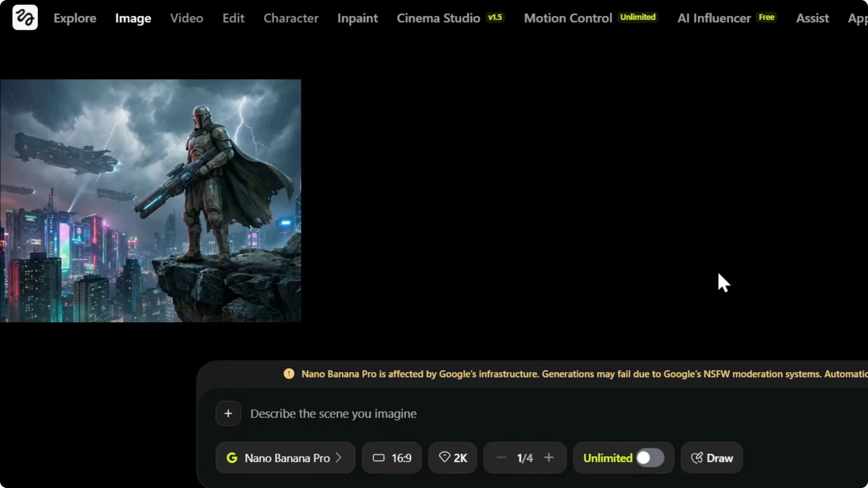Click the Google G model icon
Image resolution: width=868 pixels, height=488 pixels.
tap(232, 458)
